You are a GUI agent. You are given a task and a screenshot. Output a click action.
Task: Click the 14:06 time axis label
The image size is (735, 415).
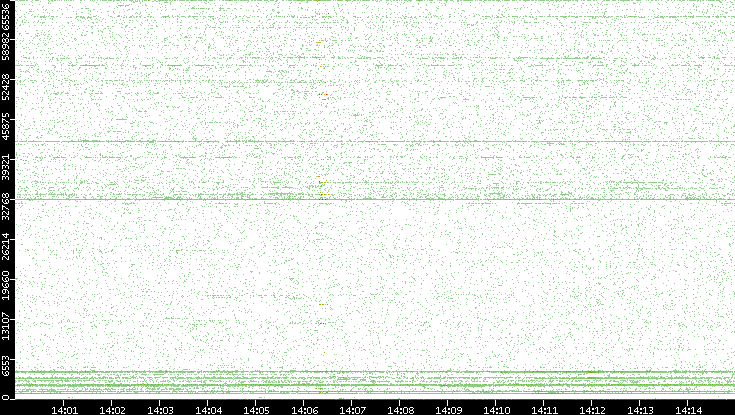(x=304, y=410)
